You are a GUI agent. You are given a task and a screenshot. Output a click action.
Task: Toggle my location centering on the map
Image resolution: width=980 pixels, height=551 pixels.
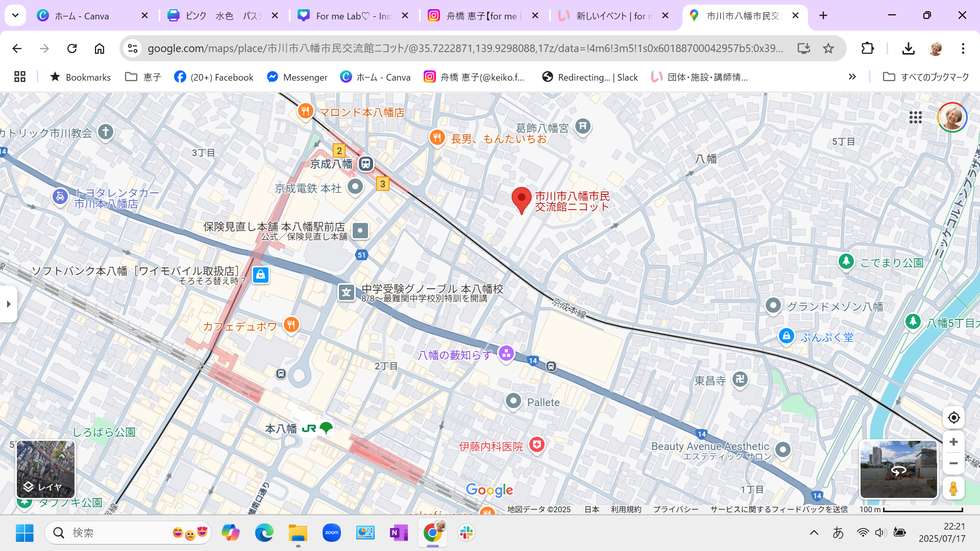coord(953,417)
